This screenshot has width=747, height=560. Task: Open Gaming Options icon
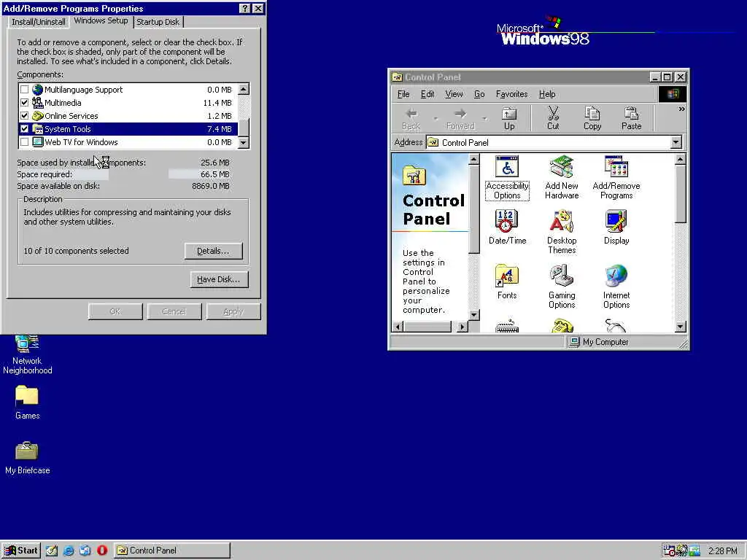(x=562, y=287)
